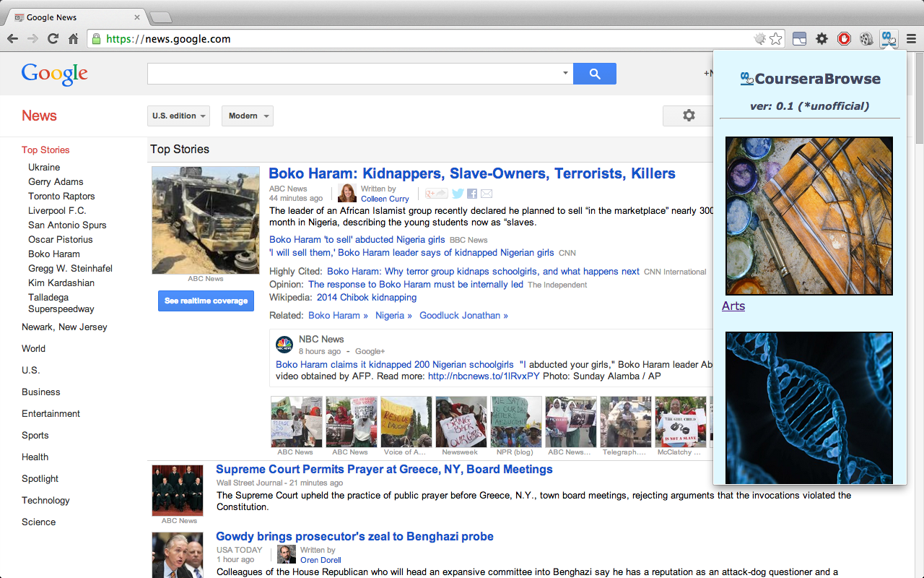Email the Boko Haram story

(x=487, y=194)
